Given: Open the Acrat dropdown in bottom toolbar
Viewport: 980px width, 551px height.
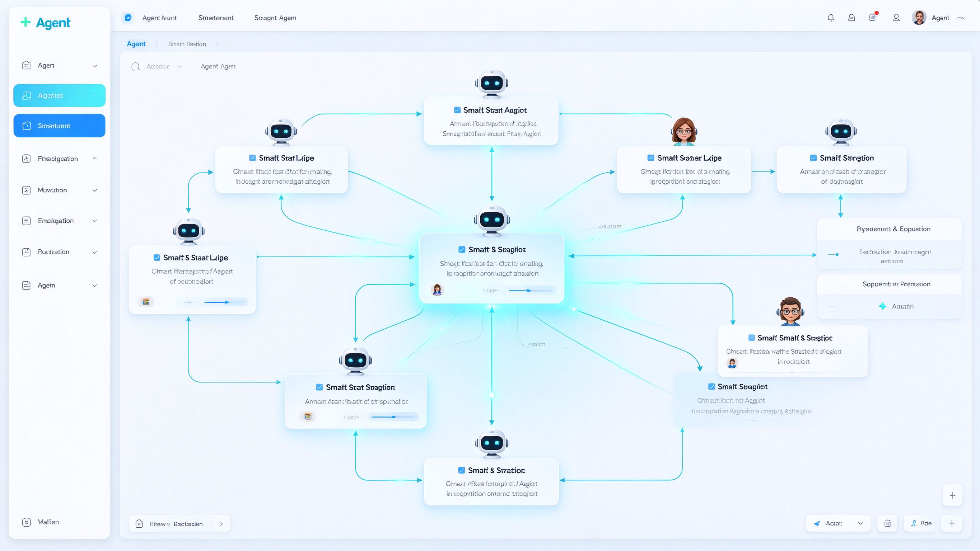Looking at the screenshot, I should (838, 523).
